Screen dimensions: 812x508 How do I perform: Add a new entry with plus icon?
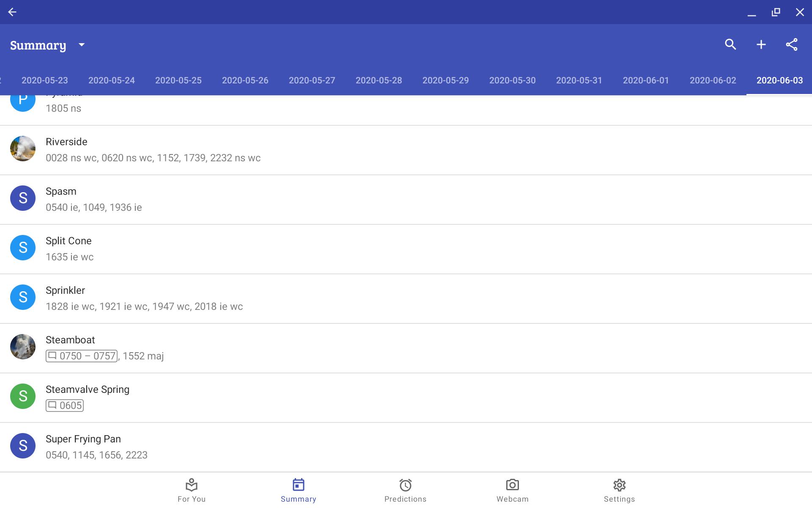(x=761, y=44)
